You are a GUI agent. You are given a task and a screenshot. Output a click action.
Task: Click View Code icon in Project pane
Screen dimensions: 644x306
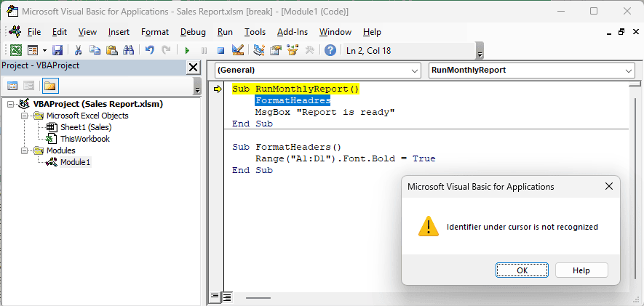coord(12,86)
